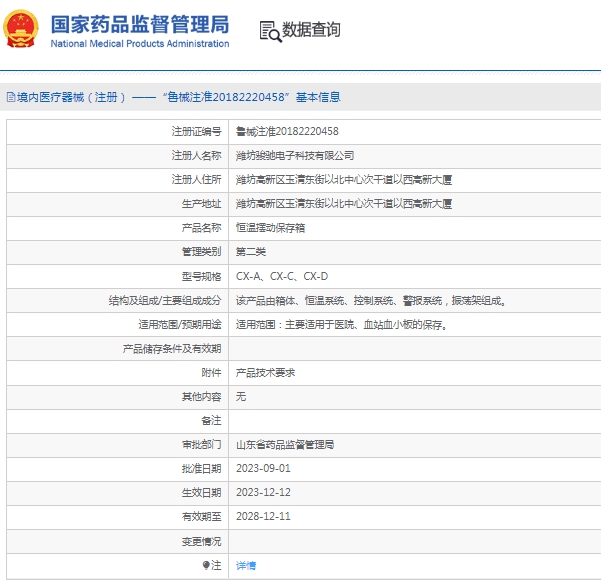Click the 注册人住所 address value
Image resolution: width=601 pixels, height=584 pixels.
coord(344,180)
